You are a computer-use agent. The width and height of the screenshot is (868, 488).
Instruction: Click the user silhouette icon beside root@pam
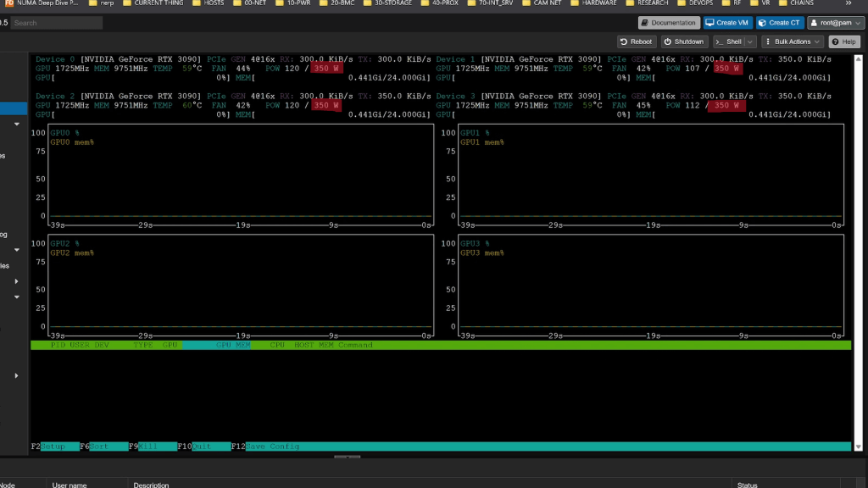coord(814,23)
